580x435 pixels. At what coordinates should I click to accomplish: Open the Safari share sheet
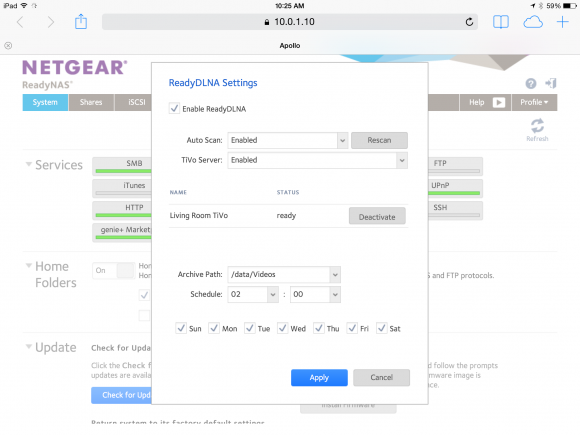81,21
